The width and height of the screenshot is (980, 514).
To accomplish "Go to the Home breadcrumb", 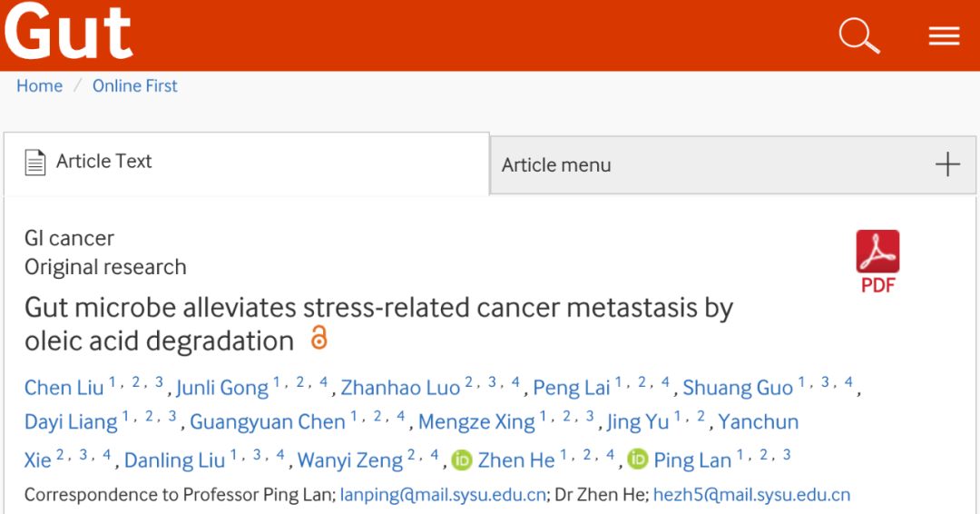I will coord(39,86).
